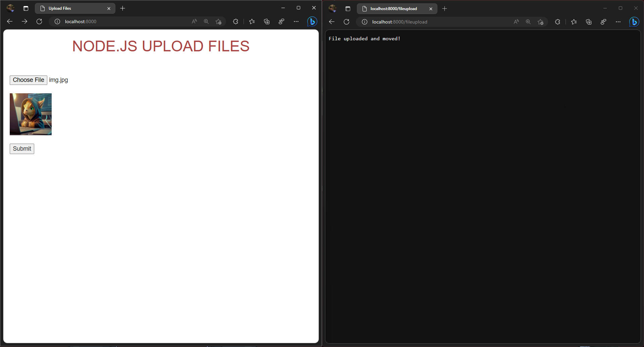The width and height of the screenshot is (644, 347).
Task: Open Bing Chat in the left browser window
Action: tap(312, 21)
